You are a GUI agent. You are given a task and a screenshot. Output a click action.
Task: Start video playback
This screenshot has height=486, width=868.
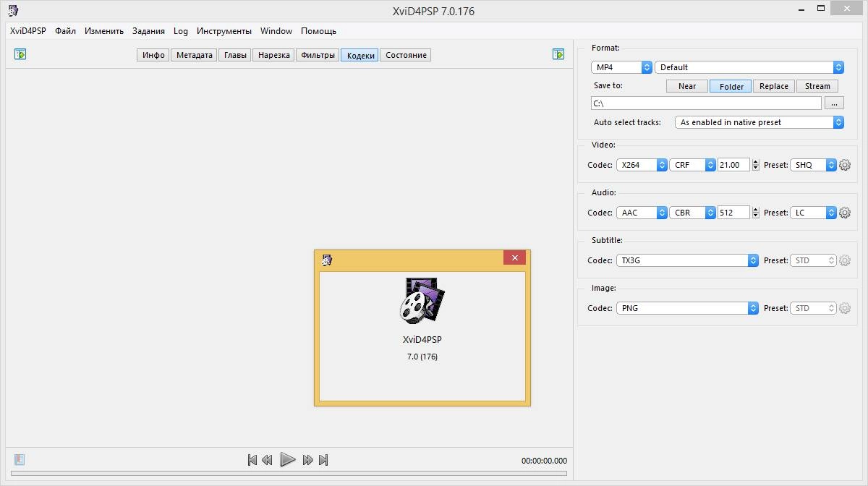tap(288, 459)
